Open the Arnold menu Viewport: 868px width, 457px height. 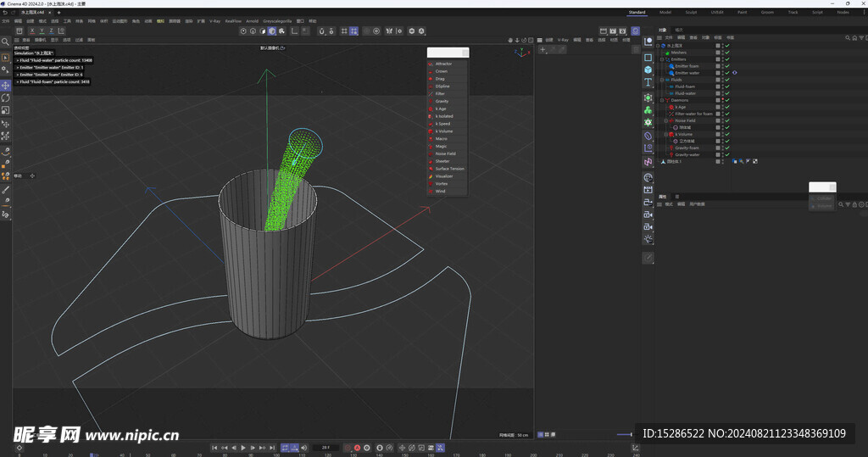pos(253,21)
